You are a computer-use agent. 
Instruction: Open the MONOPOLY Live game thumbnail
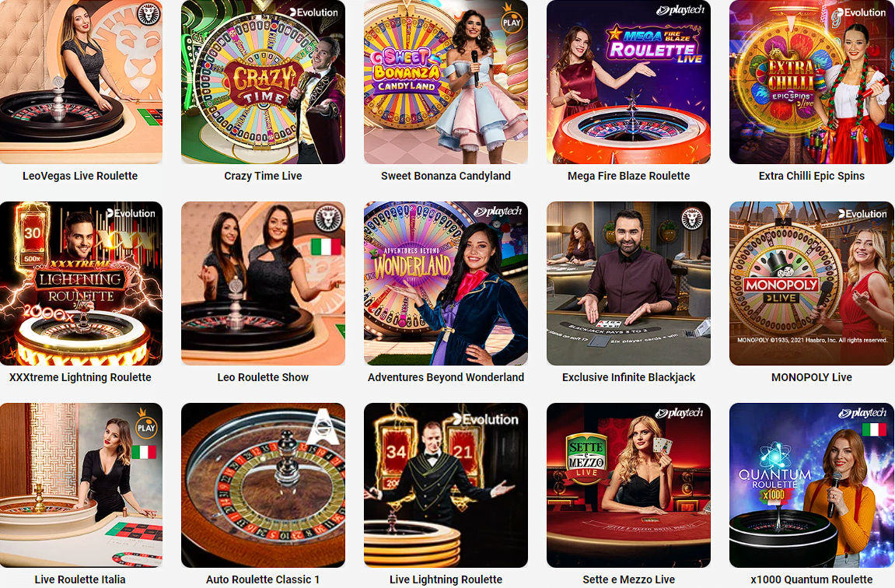point(811,283)
